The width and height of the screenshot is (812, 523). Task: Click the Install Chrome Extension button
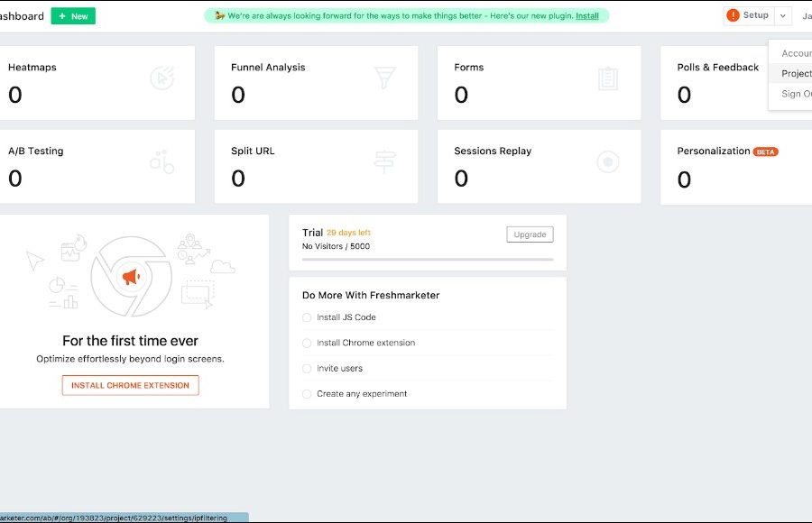point(131,385)
